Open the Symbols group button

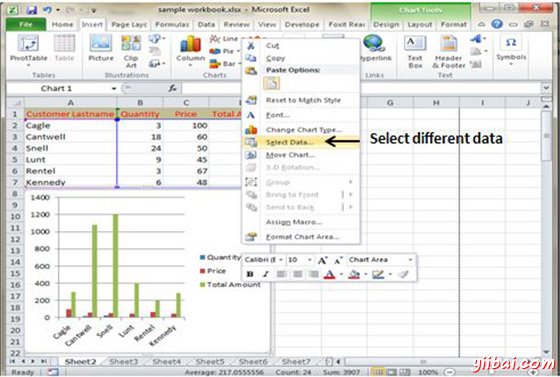point(511,51)
